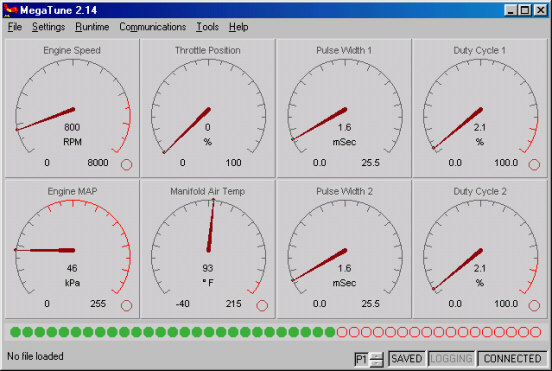Maximize the MegaTune window
Viewport: 552px width, 371px height.
pos(525,10)
